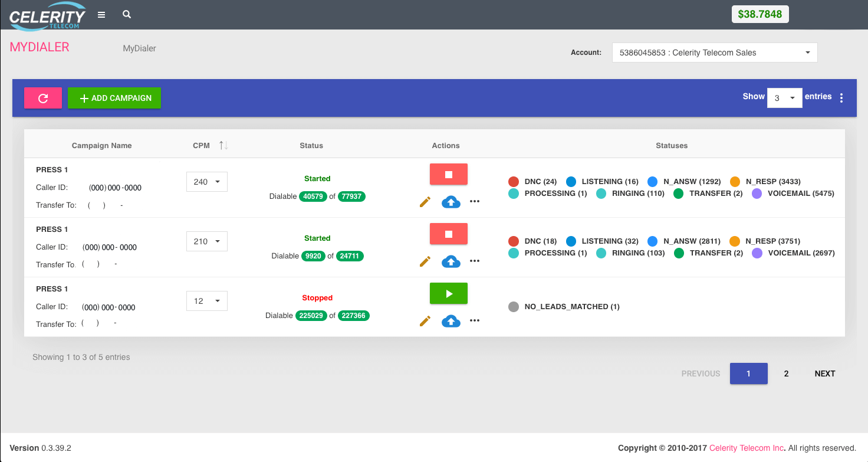Click the LISTENING (32) status label
868x462 pixels.
[x=610, y=241]
